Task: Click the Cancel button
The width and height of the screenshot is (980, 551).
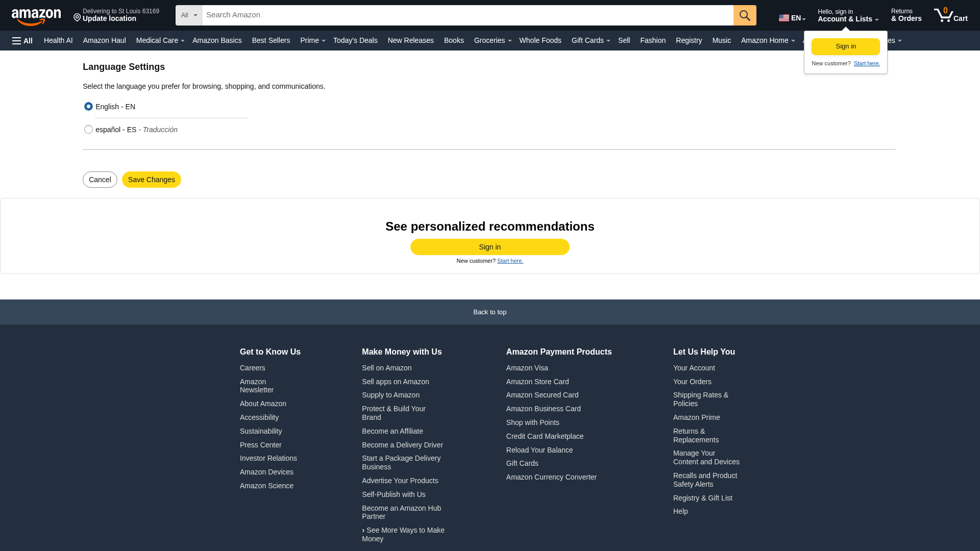Action: click(100, 180)
